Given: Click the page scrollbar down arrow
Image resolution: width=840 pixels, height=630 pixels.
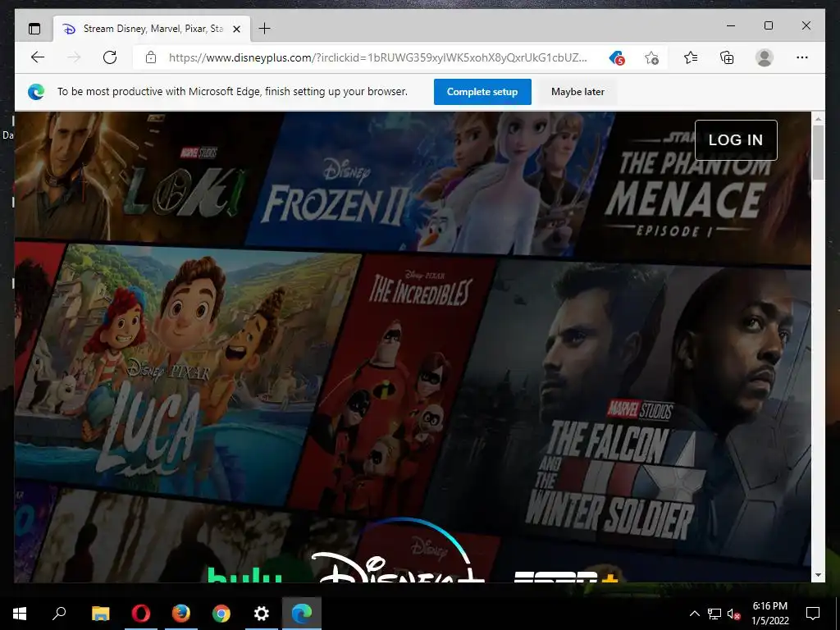Looking at the screenshot, I should click(818, 575).
